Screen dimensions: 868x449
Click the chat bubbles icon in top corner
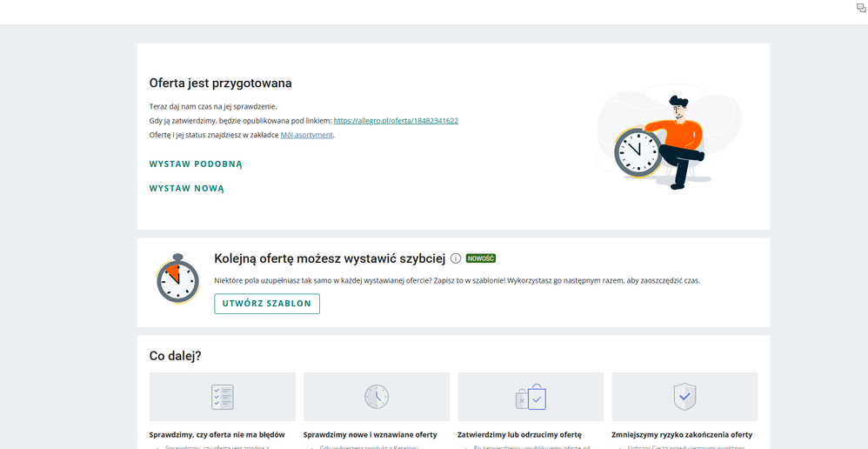click(861, 8)
